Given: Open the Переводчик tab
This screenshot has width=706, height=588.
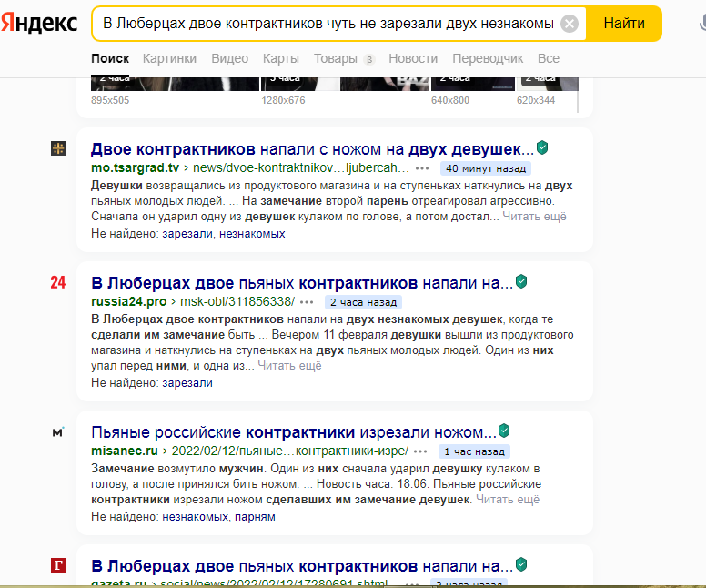Looking at the screenshot, I should click(488, 58).
